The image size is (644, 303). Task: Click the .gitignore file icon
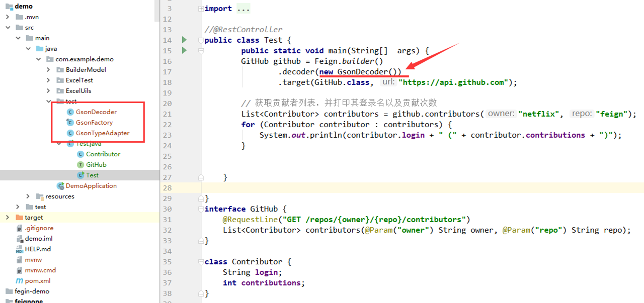pyautogui.click(x=19, y=228)
